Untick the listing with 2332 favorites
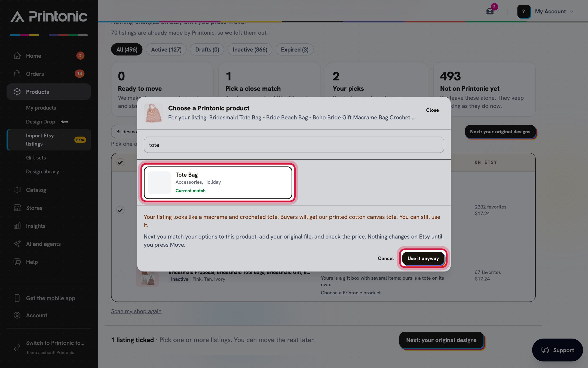The width and height of the screenshot is (588, 368). [120, 210]
